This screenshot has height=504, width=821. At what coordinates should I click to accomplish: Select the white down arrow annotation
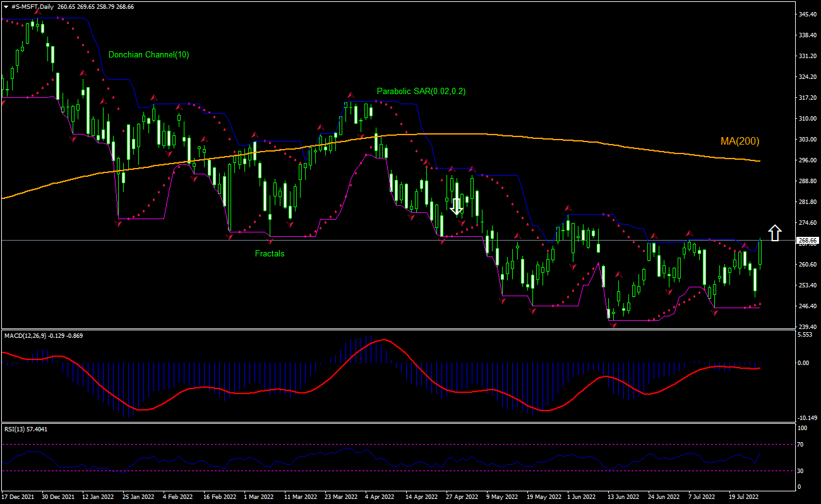(456, 206)
